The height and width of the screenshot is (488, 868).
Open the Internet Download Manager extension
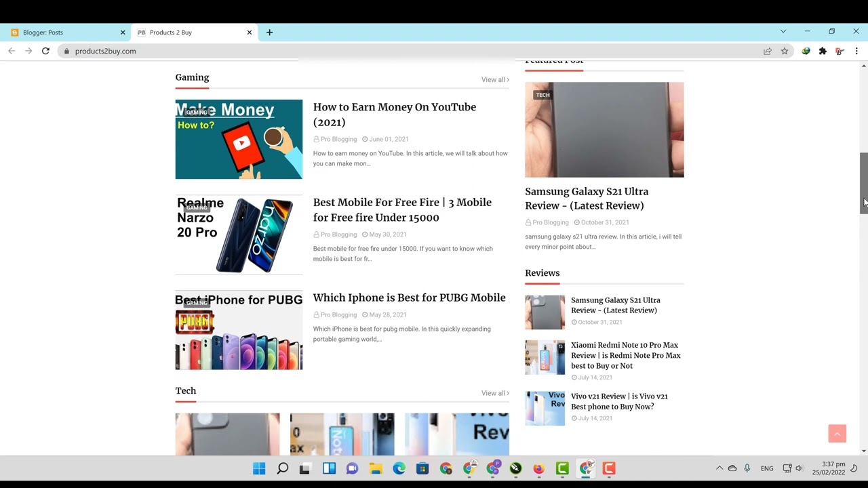[x=806, y=51]
